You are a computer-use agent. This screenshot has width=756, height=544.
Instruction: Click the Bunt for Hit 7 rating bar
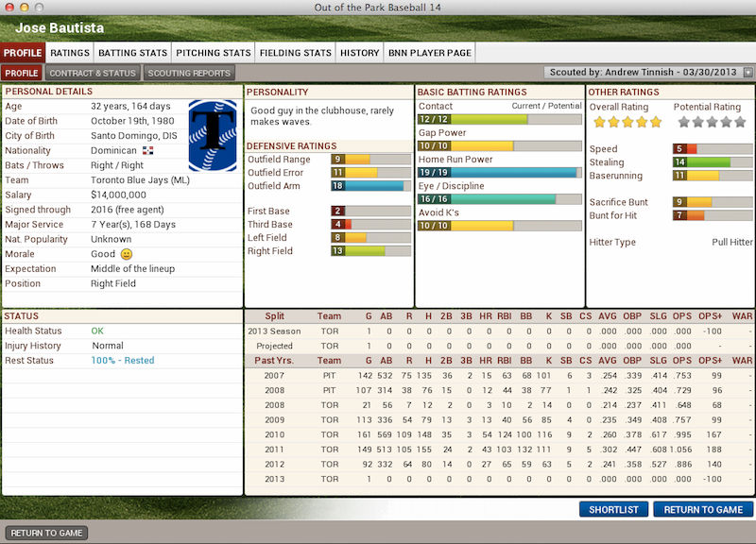coord(713,215)
